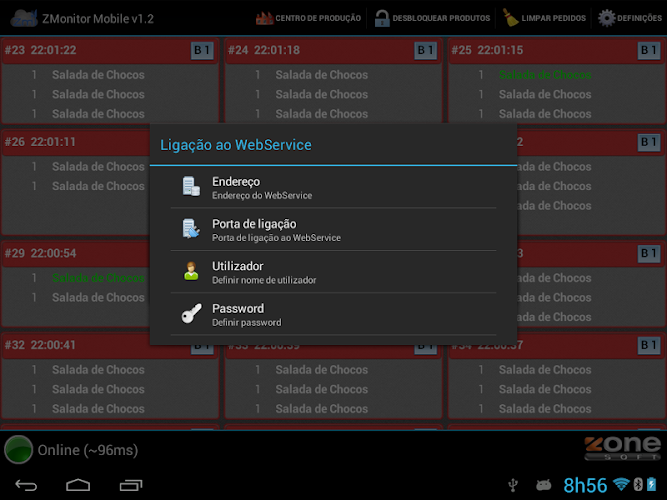Tap the recent apps navigation icon
Viewport: 667px width, 500px height.
(131, 485)
